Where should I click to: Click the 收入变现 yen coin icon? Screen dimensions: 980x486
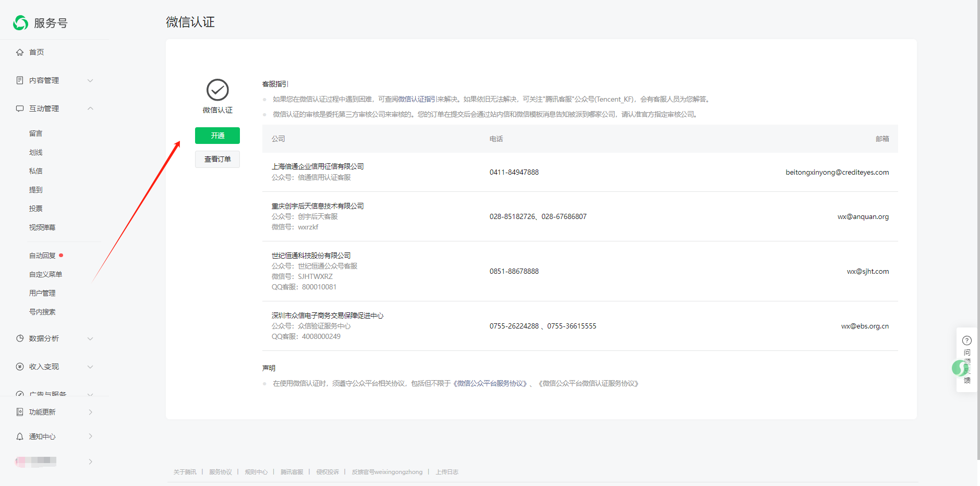point(20,367)
